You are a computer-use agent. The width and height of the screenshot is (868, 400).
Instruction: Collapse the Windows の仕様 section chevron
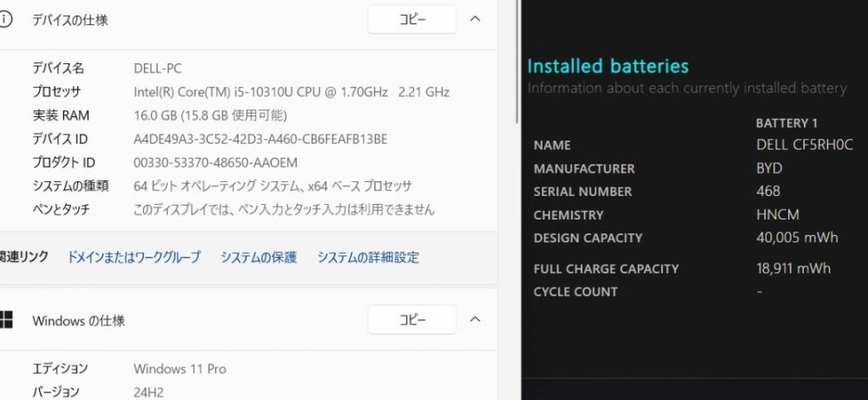475,320
